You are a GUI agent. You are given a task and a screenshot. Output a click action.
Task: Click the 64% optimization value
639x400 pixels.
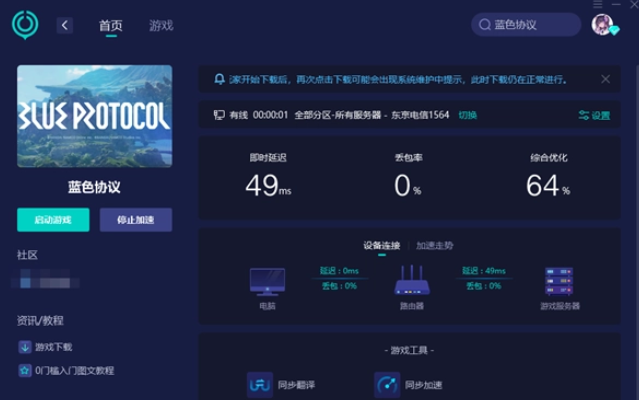[x=548, y=185]
